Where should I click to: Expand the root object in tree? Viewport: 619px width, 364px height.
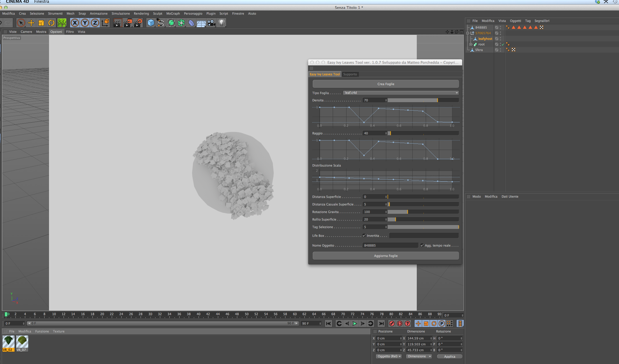point(471,44)
